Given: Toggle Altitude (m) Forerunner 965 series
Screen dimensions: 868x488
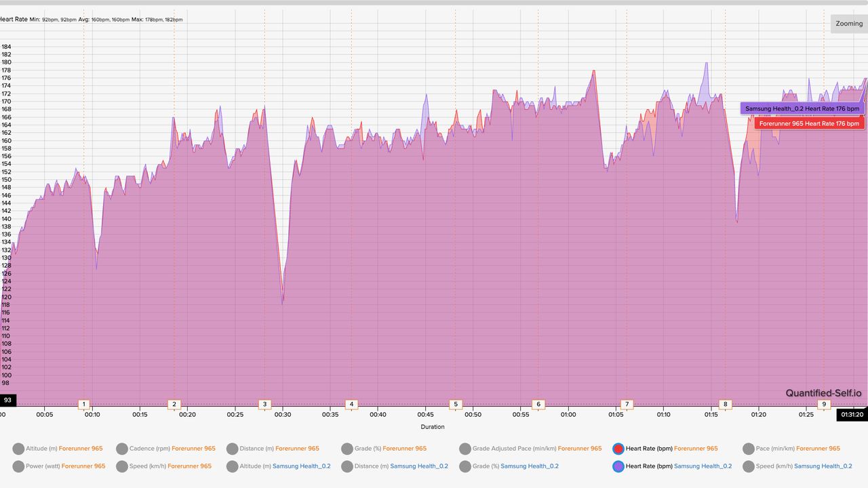Looking at the screenshot, I should [x=58, y=449].
